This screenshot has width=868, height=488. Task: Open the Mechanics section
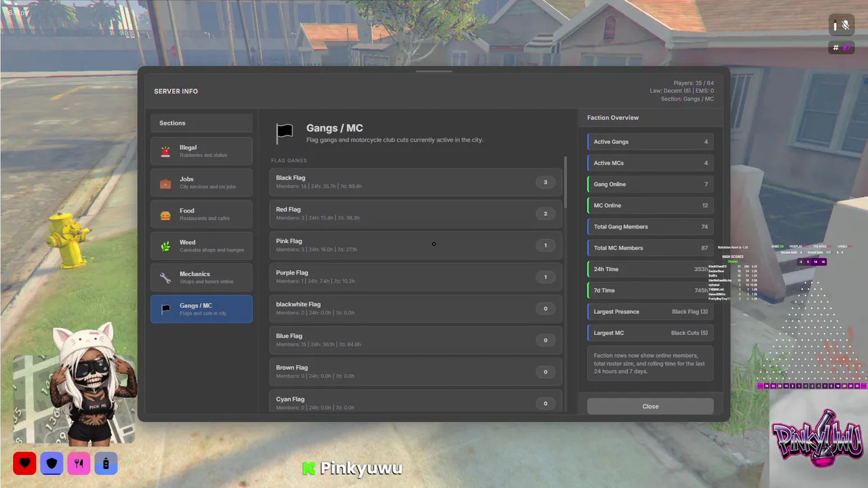coord(201,278)
